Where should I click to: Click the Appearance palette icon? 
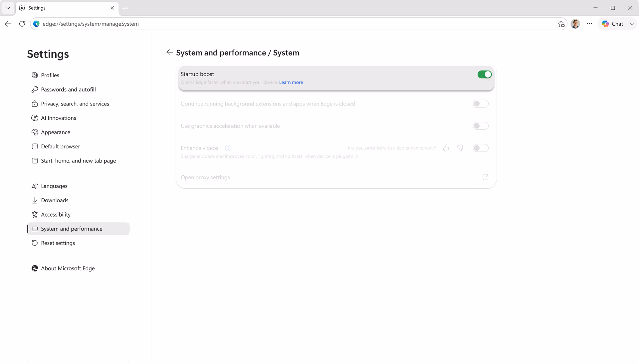click(x=35, y=132)
